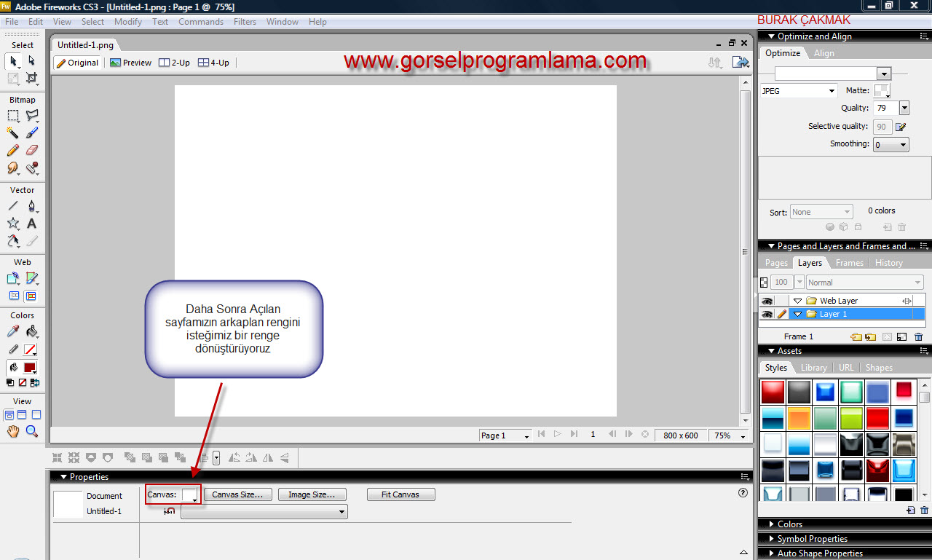Viewport: 932px width, 560px height.
Task: Pick the Zoom magnifier tool
Action: 31,432
